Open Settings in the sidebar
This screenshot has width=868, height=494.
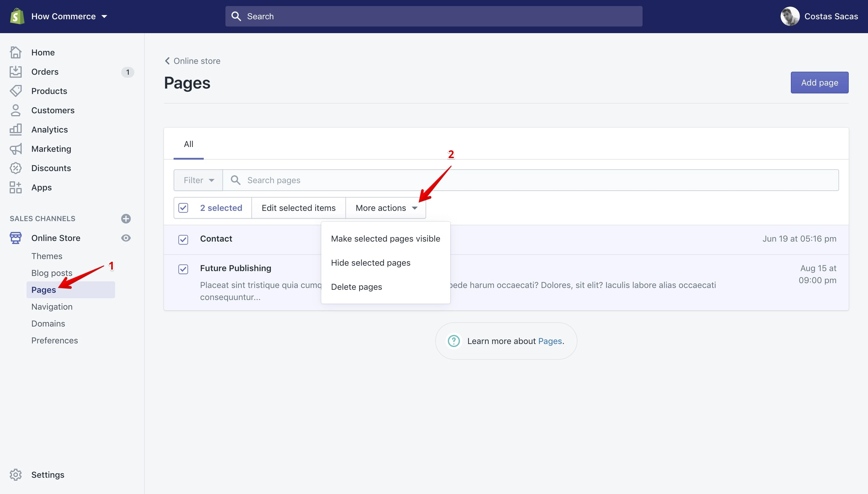tap(48, 475)
